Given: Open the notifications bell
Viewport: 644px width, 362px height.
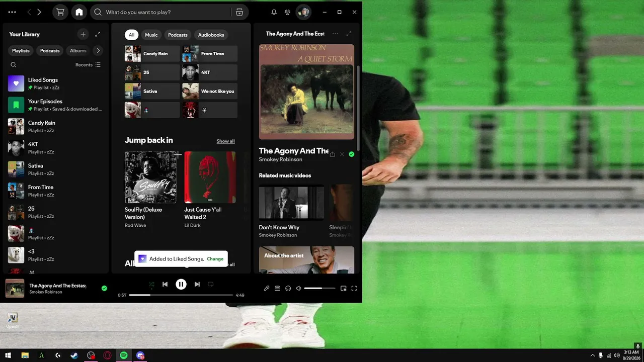Looking at the screenshot, I should click(x=274, y=12).
